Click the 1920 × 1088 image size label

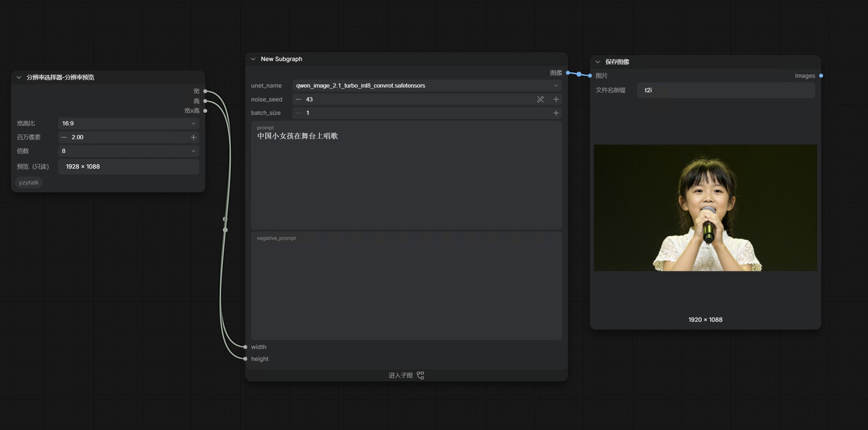click(x=705, y=319)
